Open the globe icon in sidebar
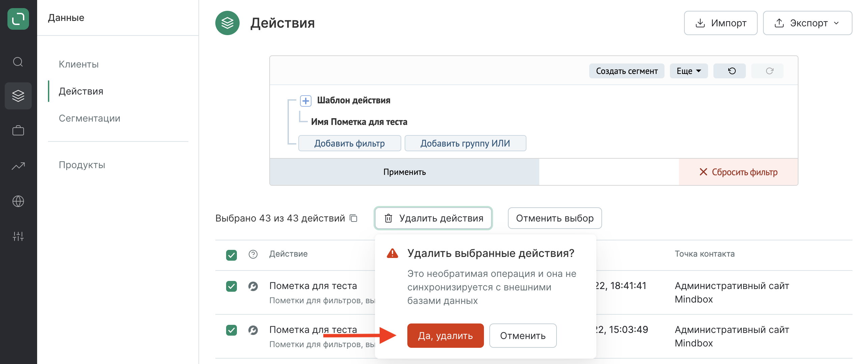The image size is (868, 364). point(18,201)
